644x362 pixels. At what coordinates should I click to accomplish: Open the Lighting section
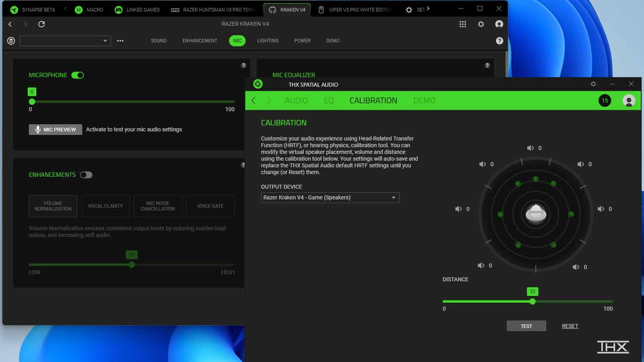tap(268, 40)
